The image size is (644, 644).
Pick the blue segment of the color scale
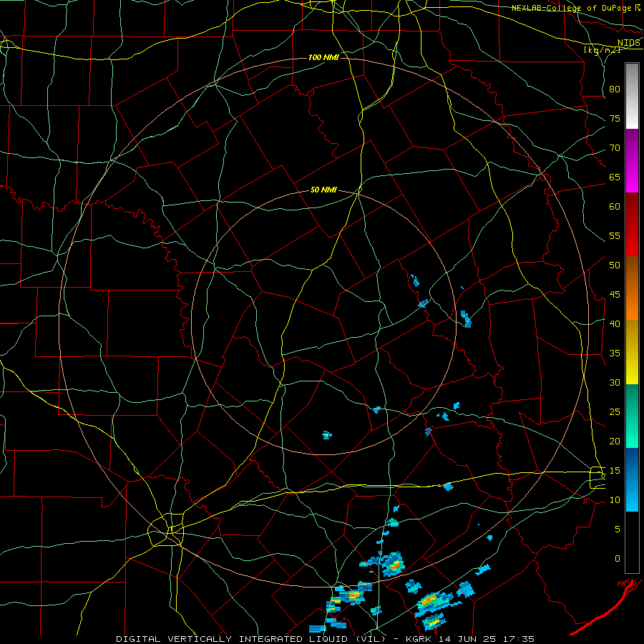point(632,479)
